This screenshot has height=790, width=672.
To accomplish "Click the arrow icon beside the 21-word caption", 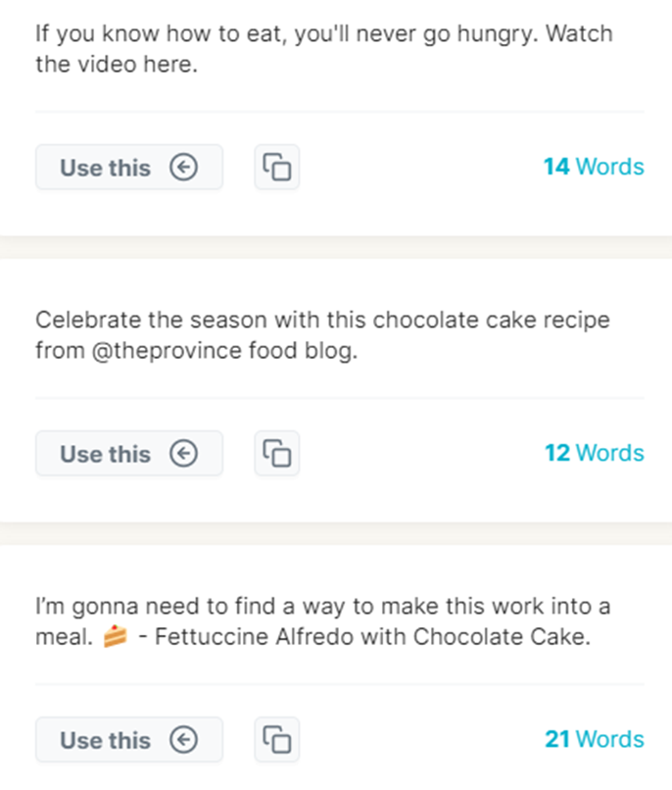I will [x=183, y=740].
